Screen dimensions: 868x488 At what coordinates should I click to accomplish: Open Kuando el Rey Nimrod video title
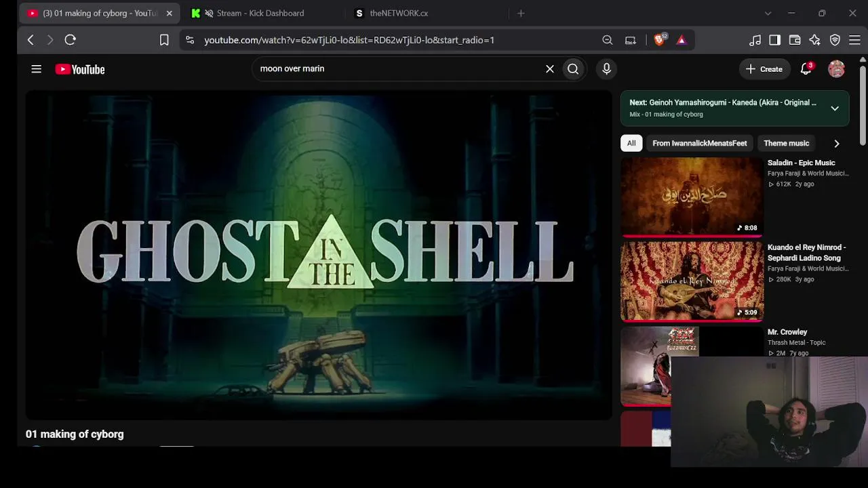pyautogui.click(x=807, y=253)
